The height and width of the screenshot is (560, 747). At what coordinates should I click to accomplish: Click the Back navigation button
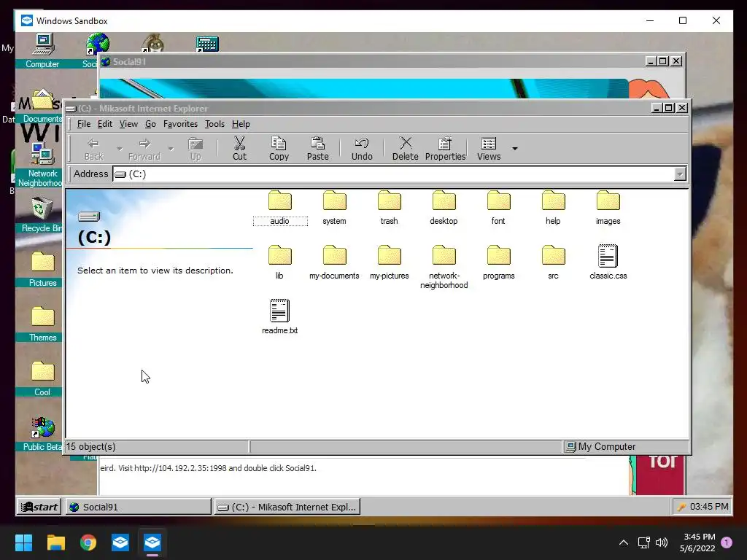click(x=94, y=149)
